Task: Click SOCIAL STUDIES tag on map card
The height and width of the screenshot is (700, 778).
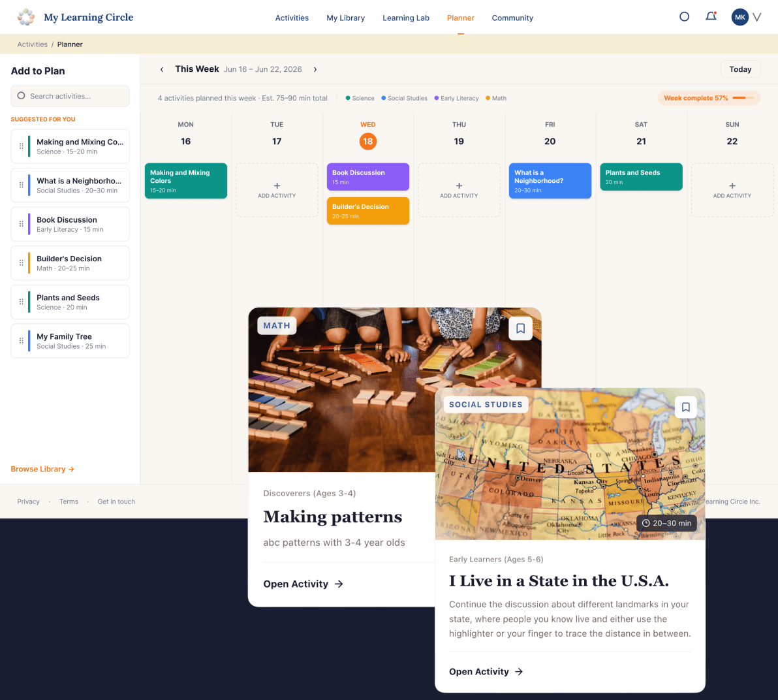Action: [x=486, y=405]
